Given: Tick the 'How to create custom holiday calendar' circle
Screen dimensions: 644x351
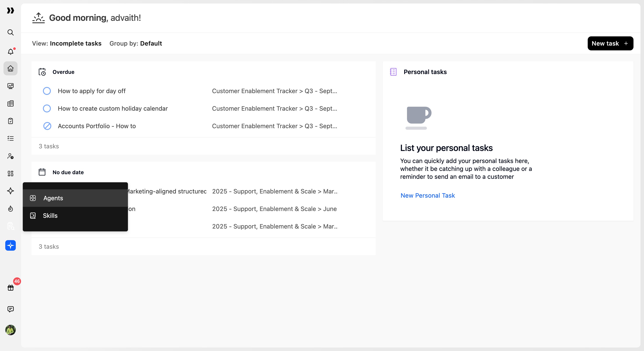Looking at the screenshot, I should pyautogui.click(x=47, y=108).
